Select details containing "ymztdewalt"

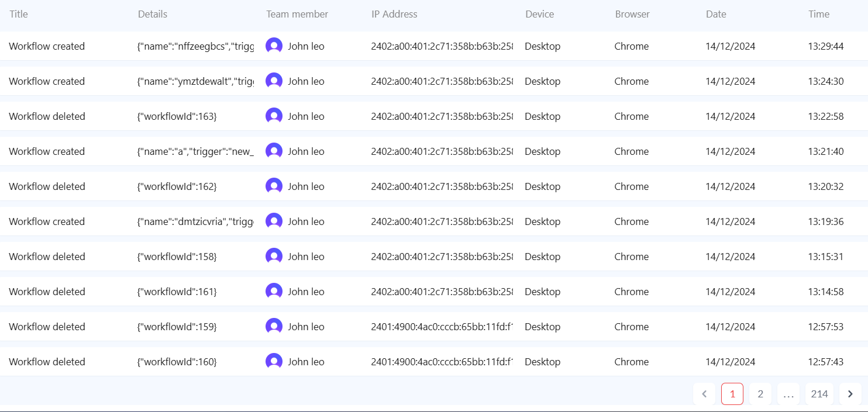pyautogui.click(x=196, y=81)
